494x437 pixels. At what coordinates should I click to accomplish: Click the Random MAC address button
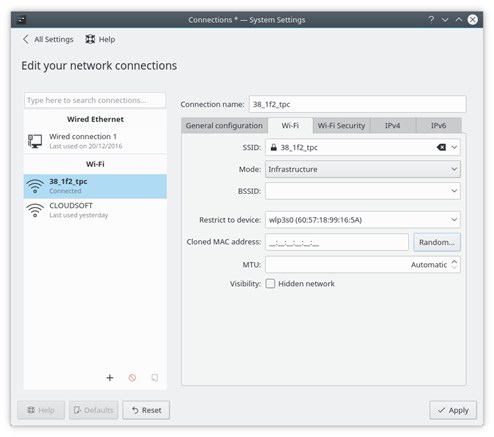tap(437, 242)
